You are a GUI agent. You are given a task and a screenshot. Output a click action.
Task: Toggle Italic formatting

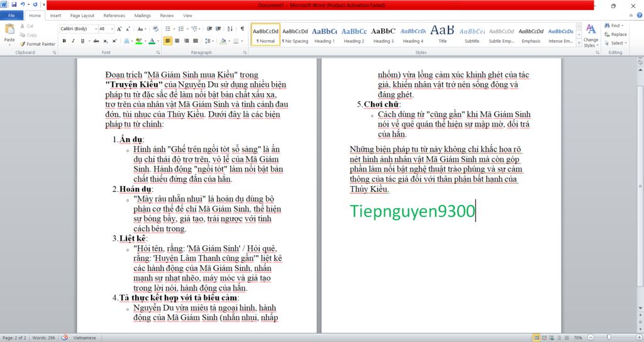[73, 41]
